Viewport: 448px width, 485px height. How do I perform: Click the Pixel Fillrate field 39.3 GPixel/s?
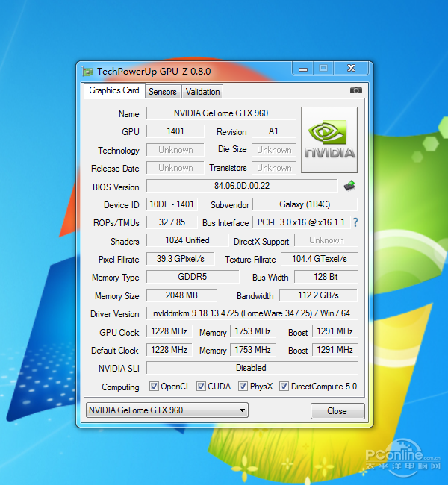181,259
